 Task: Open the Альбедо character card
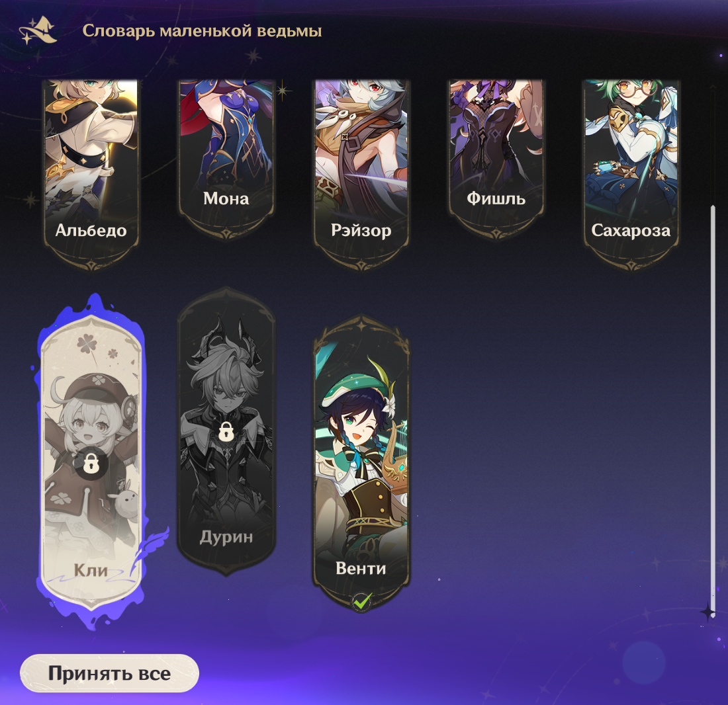click(91, 174)
